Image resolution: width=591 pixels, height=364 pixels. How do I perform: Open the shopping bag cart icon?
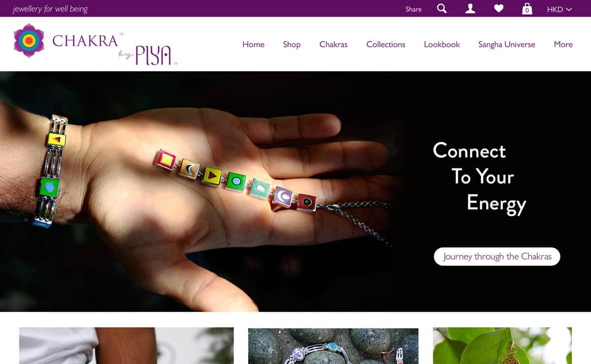527,8
